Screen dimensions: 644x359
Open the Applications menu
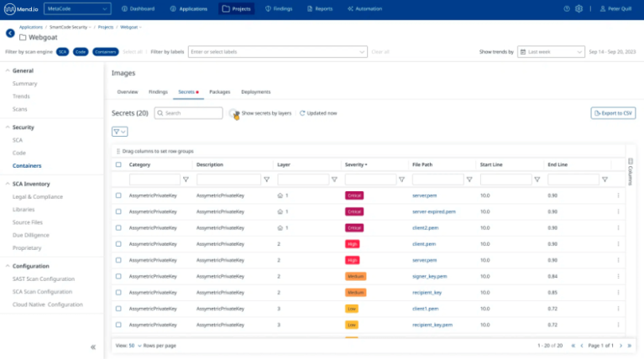click(x=189, y=8)
